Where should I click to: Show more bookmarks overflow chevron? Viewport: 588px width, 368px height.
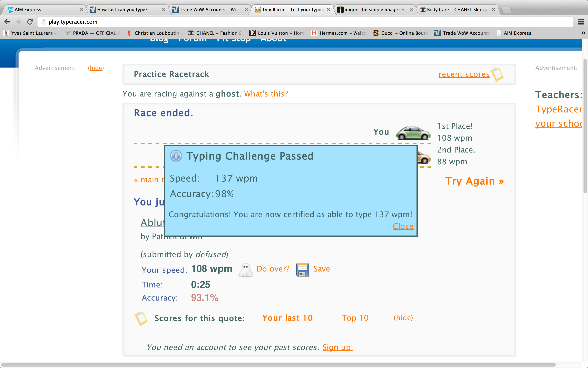click(583, 33)
